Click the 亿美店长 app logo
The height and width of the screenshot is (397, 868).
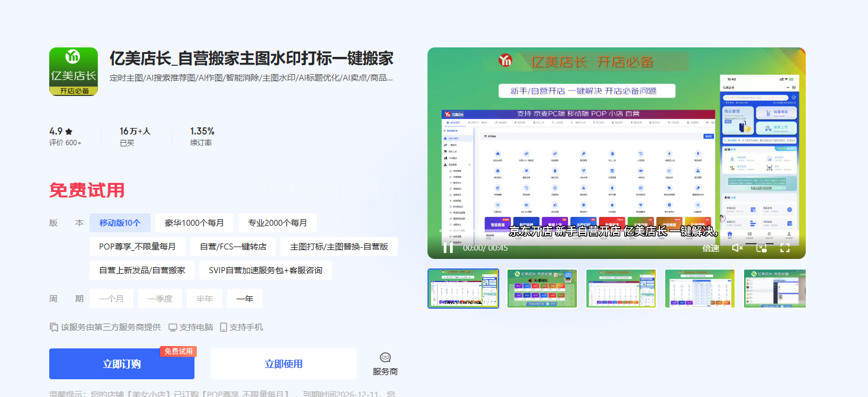[x=74, y=72]
